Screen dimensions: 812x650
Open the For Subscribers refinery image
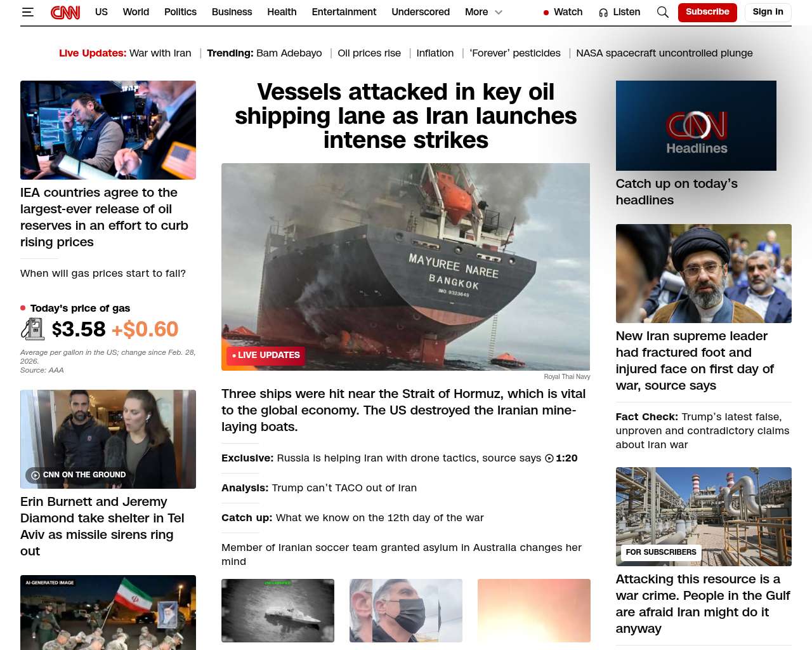pyautogui.click(x=704, y=517)
